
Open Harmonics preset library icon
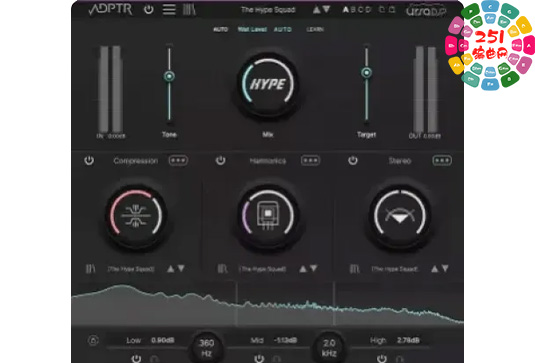tap(222, 269)
